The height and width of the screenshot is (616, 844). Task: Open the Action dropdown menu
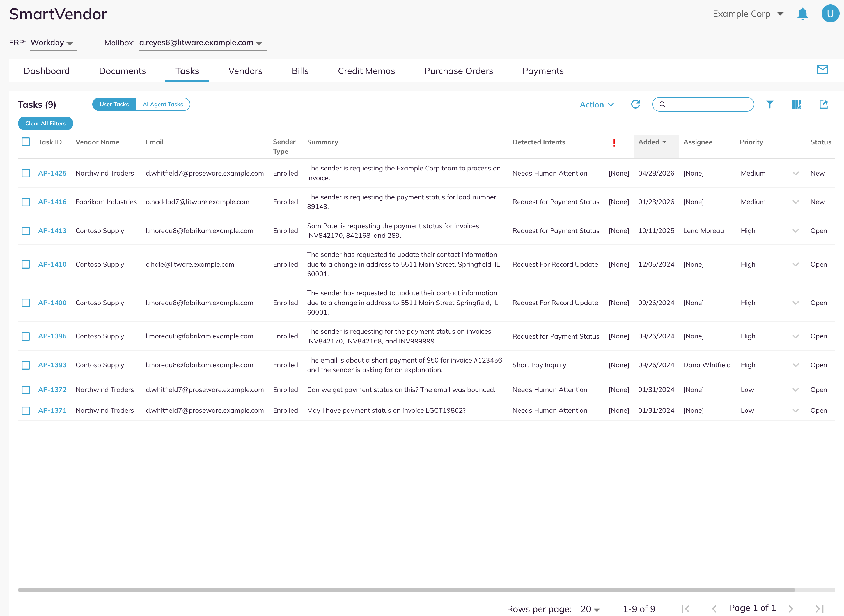[x=596, y=105]
